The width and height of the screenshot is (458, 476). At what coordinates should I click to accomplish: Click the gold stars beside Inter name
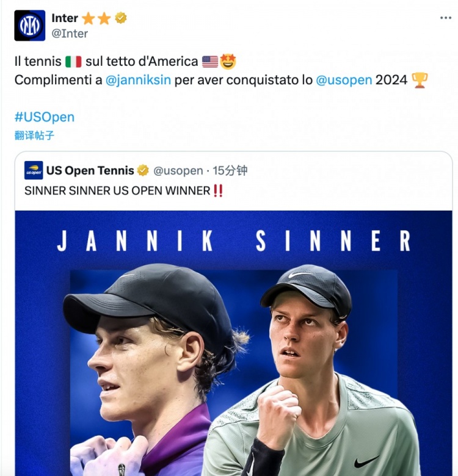(96, 18)
